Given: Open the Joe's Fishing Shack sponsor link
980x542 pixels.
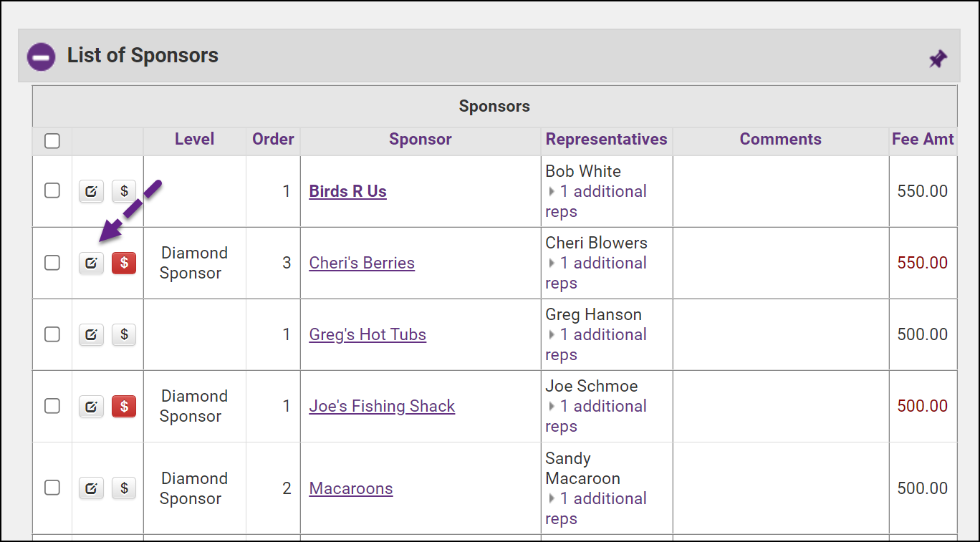Looking at the screenshot, I should tap(382, 406).
